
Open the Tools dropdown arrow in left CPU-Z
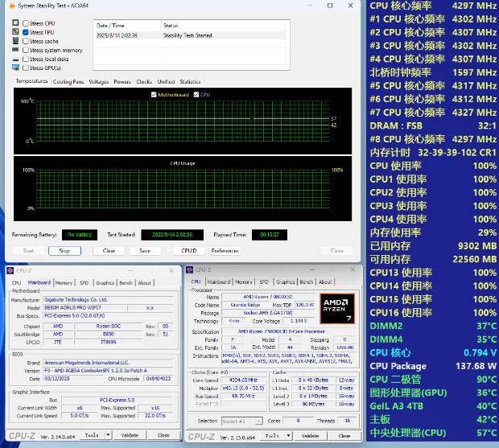(x=108, y=435)
